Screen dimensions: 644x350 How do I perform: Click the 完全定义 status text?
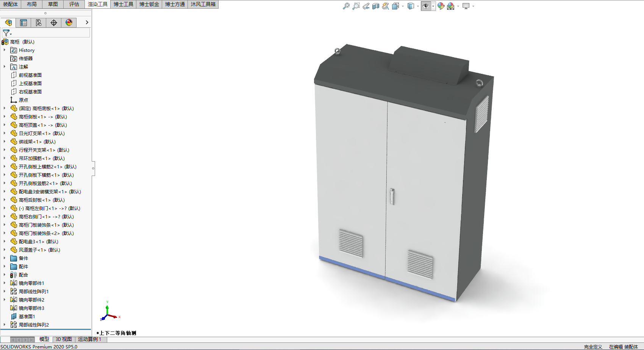click(593, 347)
